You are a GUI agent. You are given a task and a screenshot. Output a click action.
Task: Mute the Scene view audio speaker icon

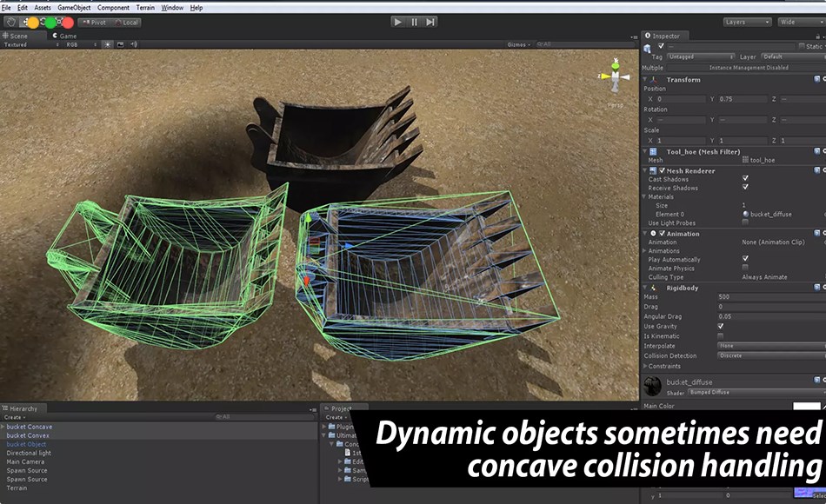[134, 43]
